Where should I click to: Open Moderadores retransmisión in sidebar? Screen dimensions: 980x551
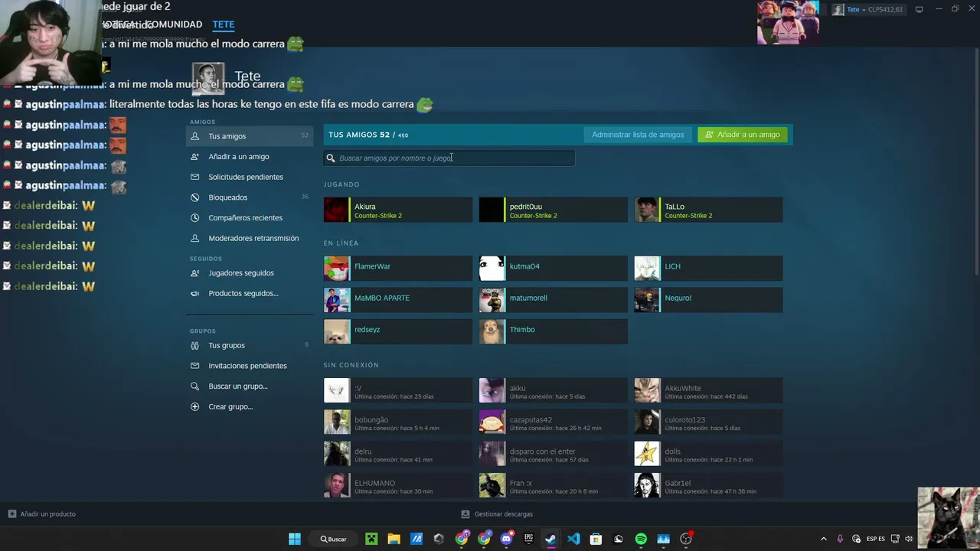click(x=250, y=238)
